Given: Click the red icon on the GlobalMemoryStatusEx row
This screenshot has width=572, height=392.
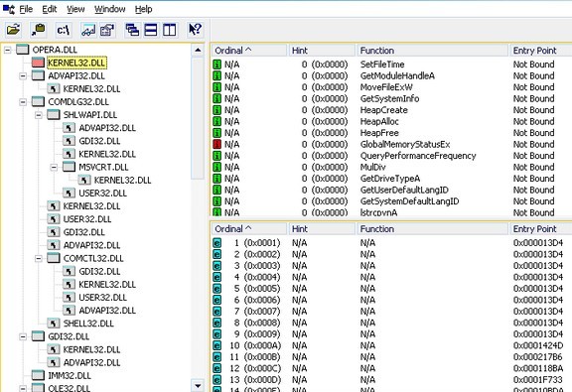Looking at the screenshot, I should pos(217,144).
